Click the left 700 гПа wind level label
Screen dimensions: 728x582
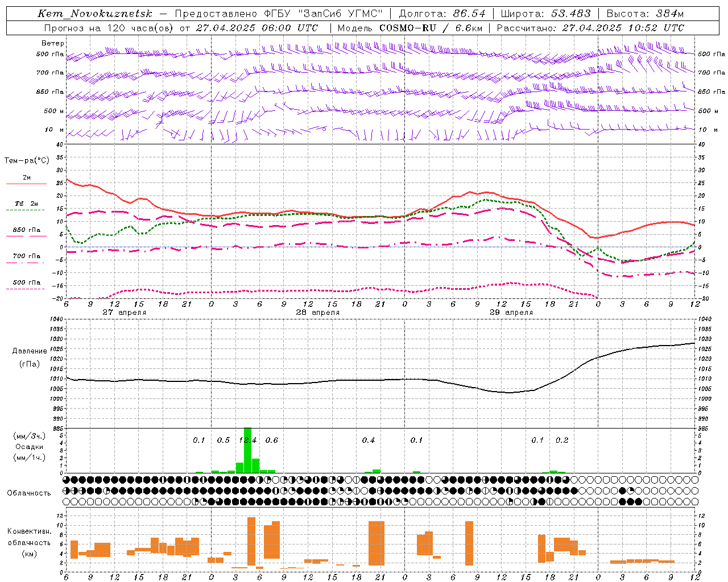point(50,73)
